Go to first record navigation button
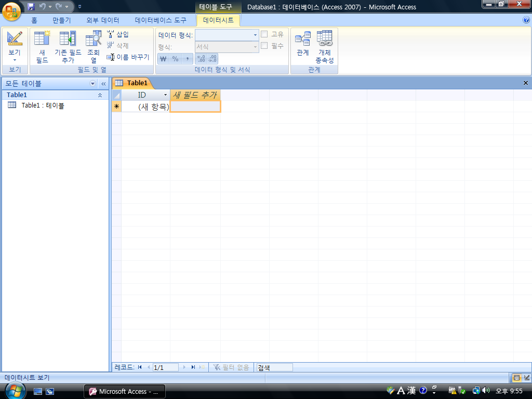Viewport: 532px width, 399px height. tap(140, 367)
